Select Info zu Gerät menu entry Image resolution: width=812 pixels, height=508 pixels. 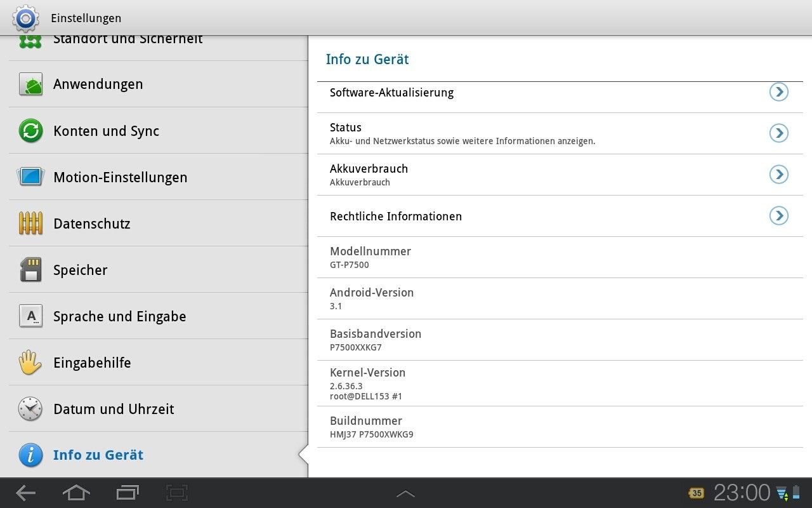pos(98,455)
